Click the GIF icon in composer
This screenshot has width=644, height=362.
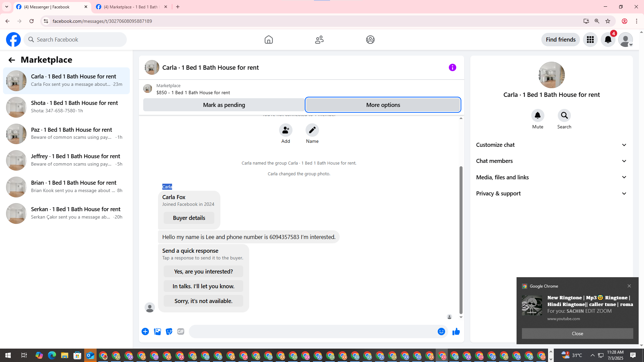coord(180,332)
